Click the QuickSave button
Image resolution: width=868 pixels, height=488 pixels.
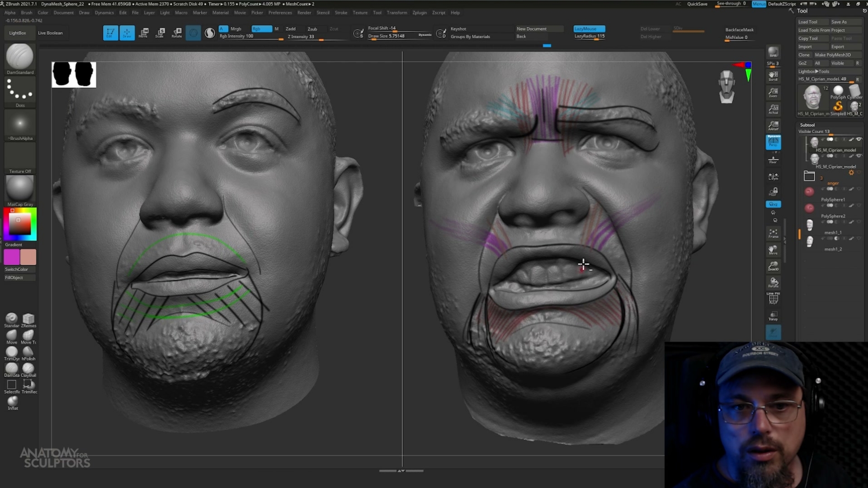[697, 4]
